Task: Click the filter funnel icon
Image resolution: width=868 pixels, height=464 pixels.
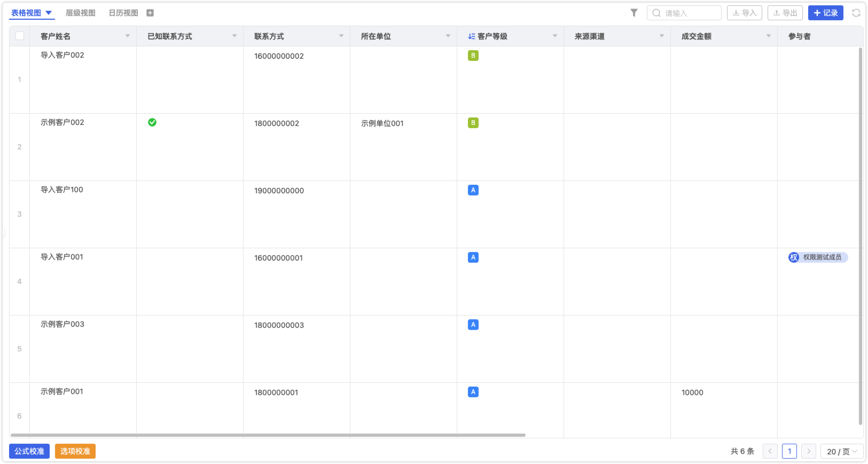Action: (634, 13)
